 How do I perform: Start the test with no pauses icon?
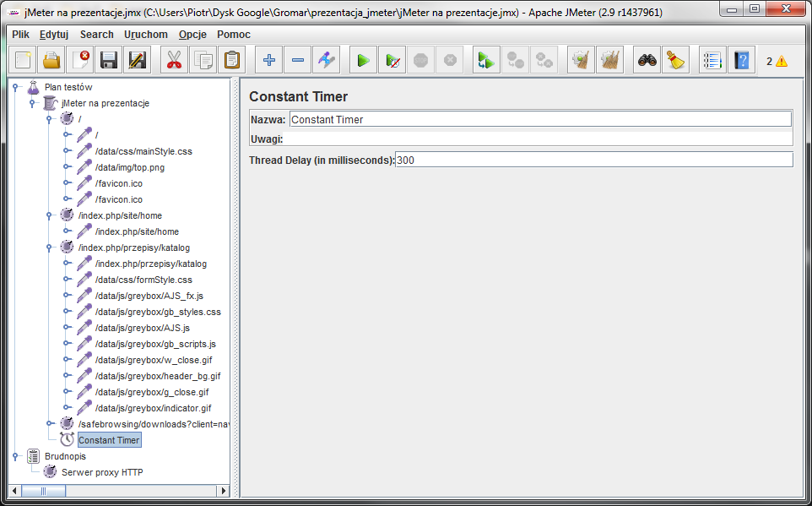(392, 60)
